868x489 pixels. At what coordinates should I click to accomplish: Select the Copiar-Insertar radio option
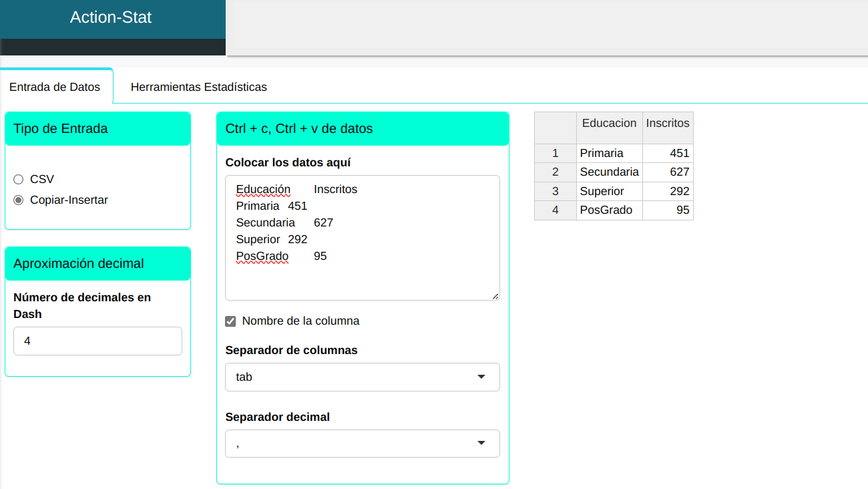(19, 200)
